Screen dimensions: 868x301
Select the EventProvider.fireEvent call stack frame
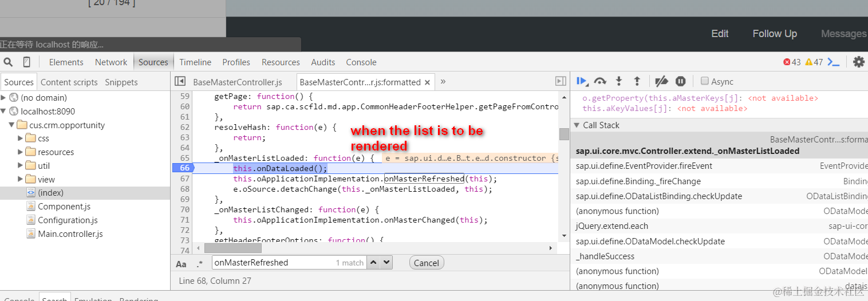click(719, 166)
